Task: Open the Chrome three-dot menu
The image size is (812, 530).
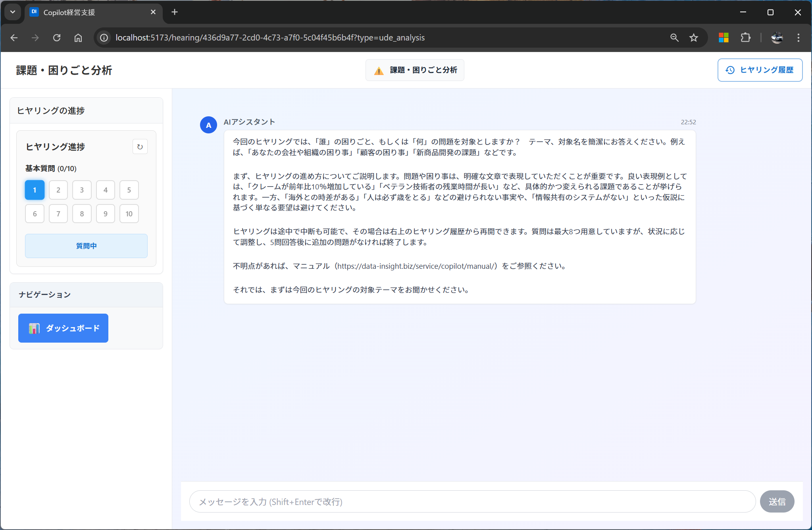Action: (798, 37)
